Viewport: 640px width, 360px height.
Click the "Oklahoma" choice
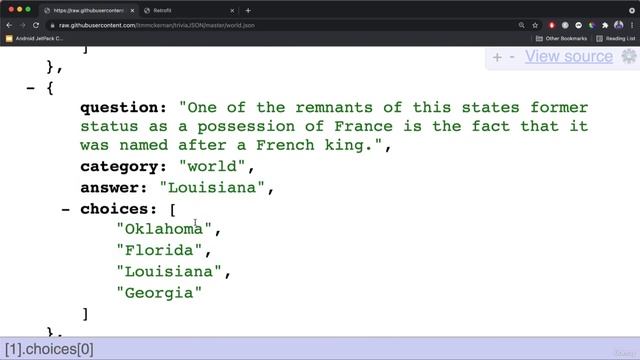click(164, 229)
